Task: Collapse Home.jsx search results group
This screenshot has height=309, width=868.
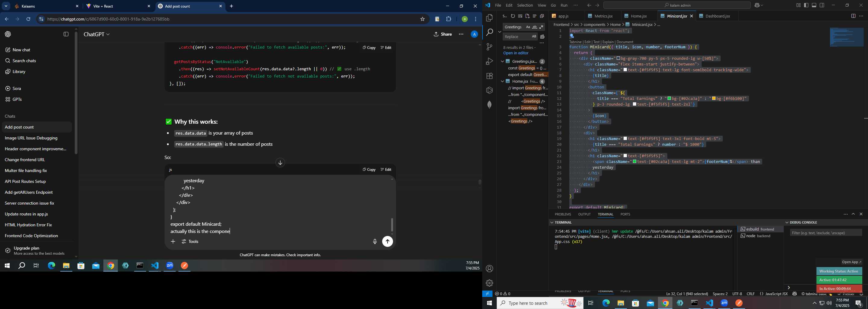Action: point(502,81)
